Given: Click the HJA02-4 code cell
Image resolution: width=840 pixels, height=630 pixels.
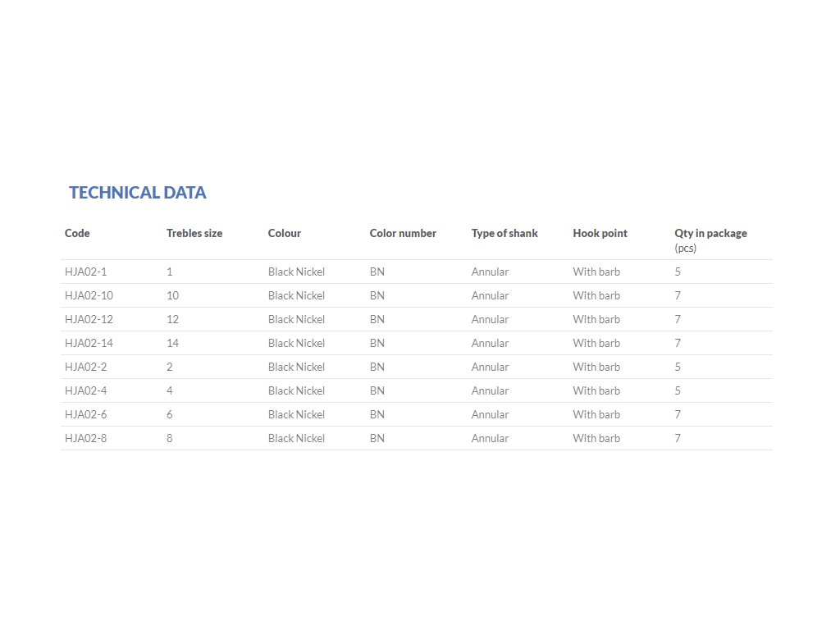Looking at the screenshot, I should [86, 390].
